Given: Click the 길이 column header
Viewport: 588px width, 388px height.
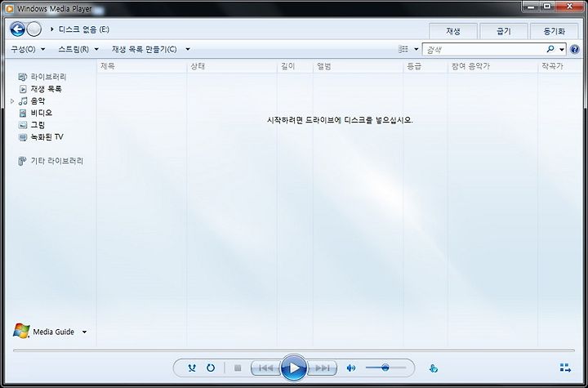Looking at the screenshot, I should [x=295, y=66].
